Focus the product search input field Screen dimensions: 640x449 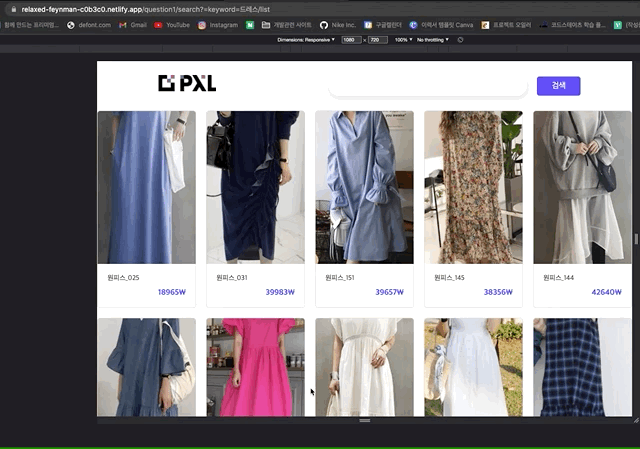(427, 87)
